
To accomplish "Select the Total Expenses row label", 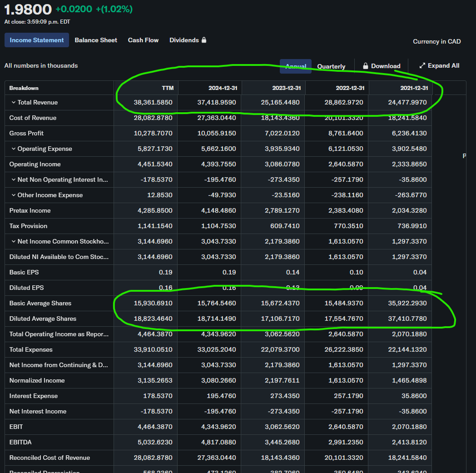I will coord(31,349).
